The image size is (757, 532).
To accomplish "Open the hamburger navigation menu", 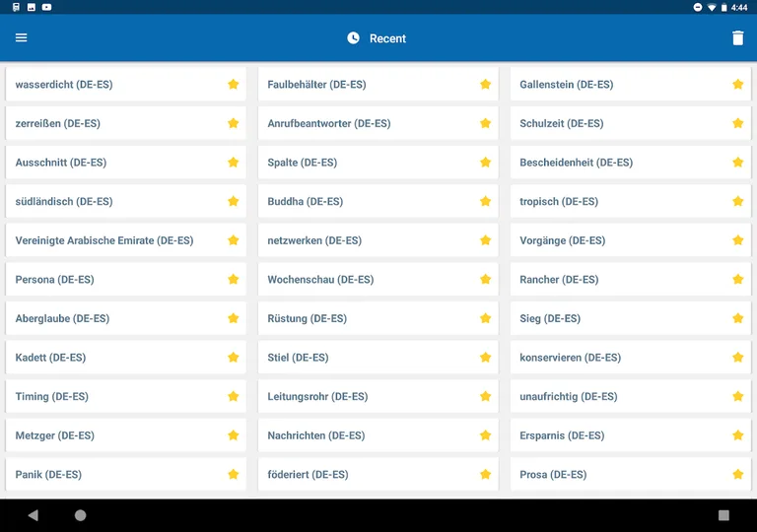I will pos(21,38).
